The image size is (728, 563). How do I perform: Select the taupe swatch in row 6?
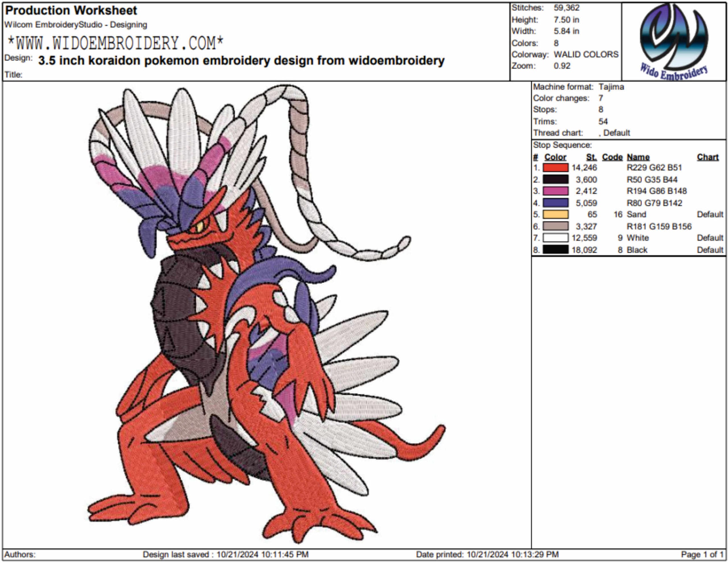tap(555, 226)
